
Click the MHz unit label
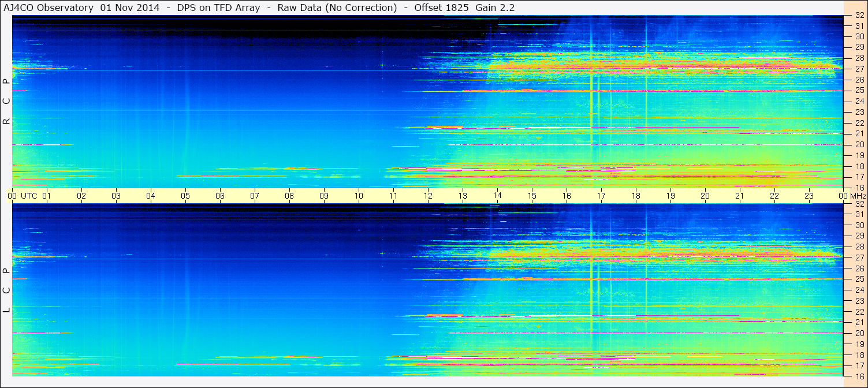(858, 196)
